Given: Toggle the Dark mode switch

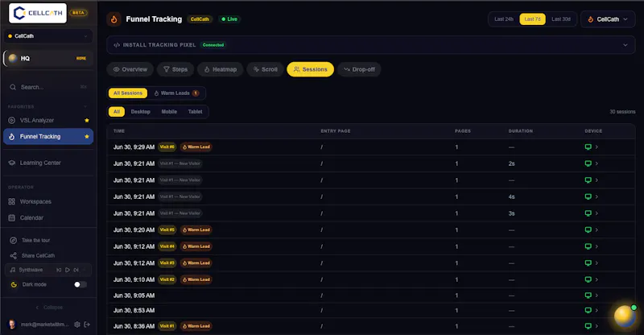Looking at the screenshot, I should click(80, 284).
